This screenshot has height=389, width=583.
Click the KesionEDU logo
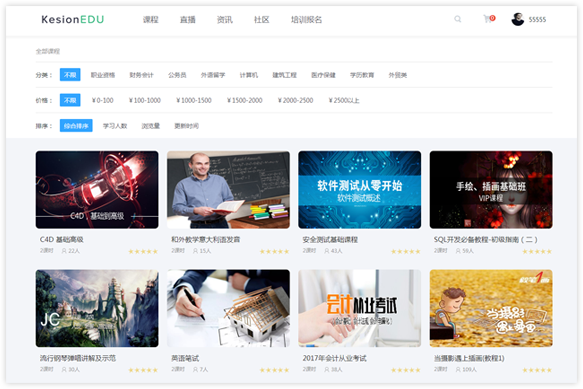click(73, 19)
